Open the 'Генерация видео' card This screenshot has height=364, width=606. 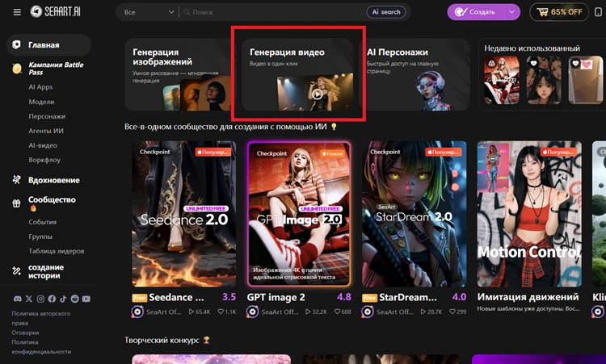[297, 74]
